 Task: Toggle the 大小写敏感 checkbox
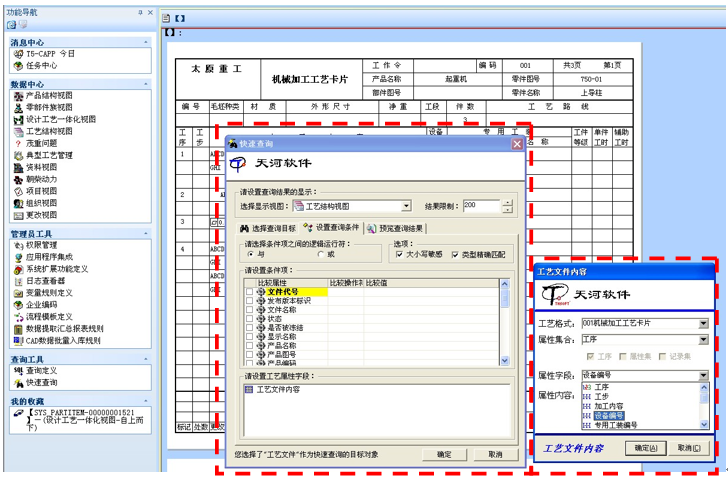[399, 255]
